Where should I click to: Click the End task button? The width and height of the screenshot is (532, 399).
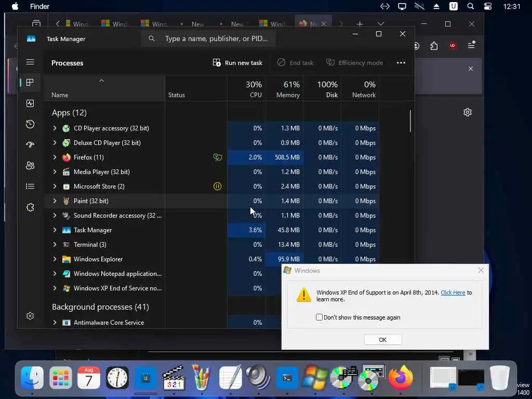tap(295, 63)
